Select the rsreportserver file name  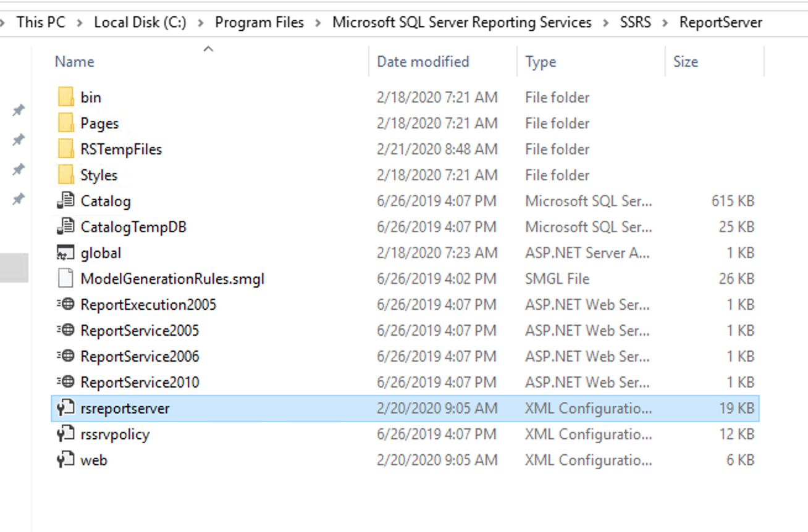(x=125, y=409)
